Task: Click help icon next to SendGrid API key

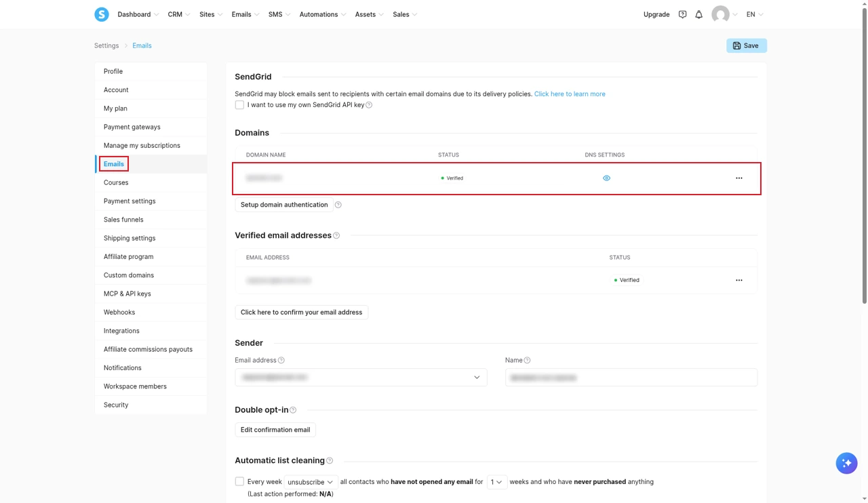Action: (x=369, y=105)
